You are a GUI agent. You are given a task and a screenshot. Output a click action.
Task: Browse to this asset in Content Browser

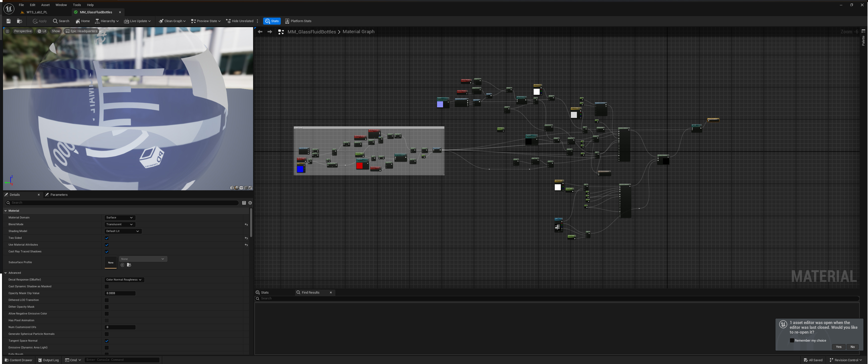19,21
